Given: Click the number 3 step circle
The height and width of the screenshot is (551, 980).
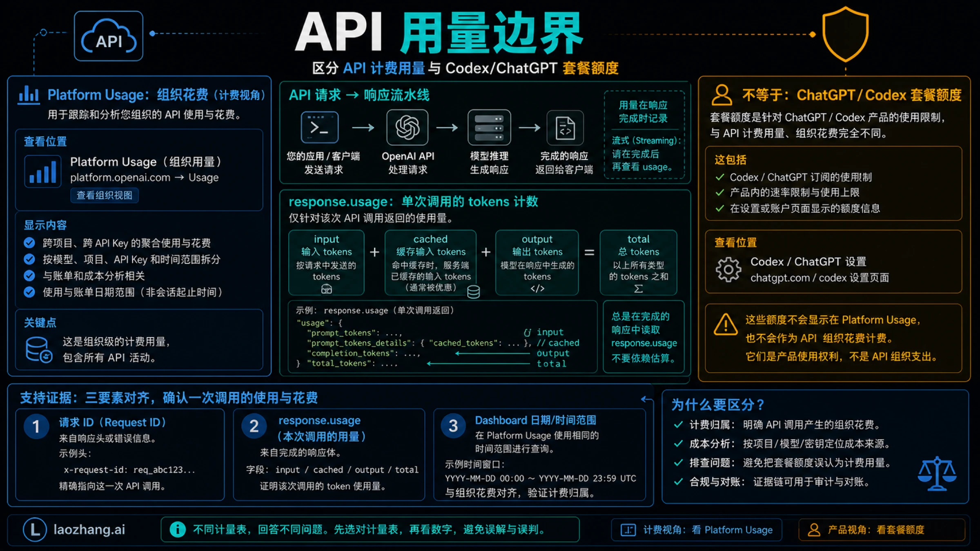Looking at the screenshot, I should 453,426.
